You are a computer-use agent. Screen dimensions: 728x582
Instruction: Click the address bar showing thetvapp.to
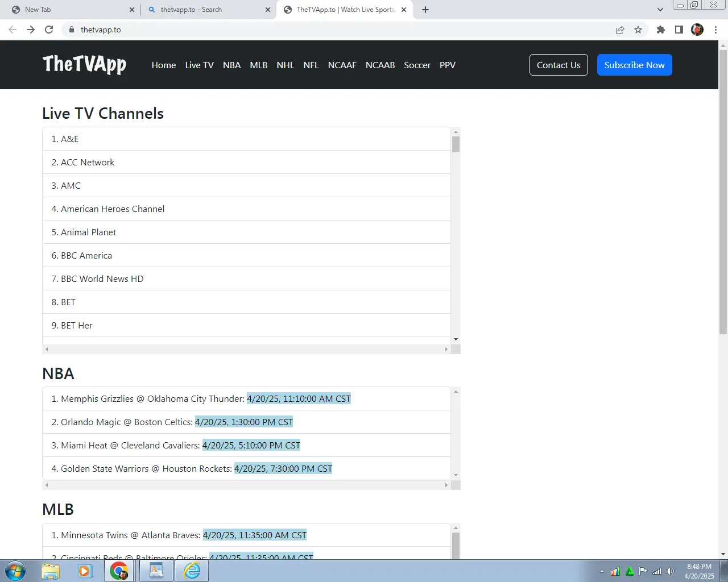point(341,30)
